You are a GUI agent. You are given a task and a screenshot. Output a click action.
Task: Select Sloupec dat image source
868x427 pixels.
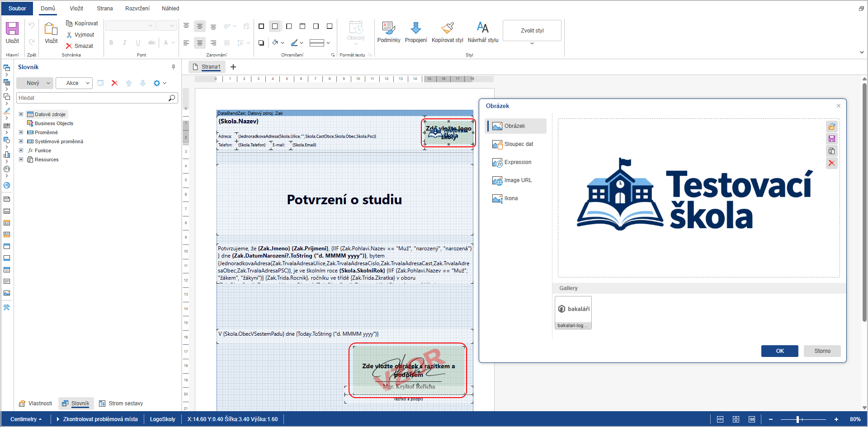coord(516,144)
